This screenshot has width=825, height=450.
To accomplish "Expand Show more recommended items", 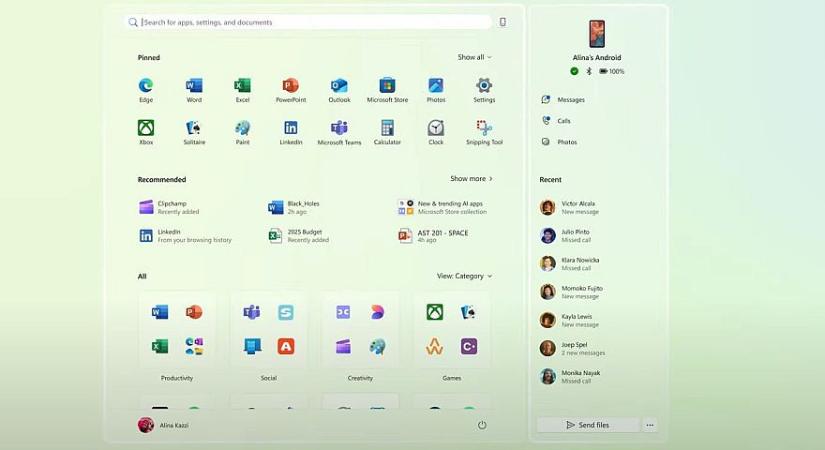I will [x=471, y=178].
